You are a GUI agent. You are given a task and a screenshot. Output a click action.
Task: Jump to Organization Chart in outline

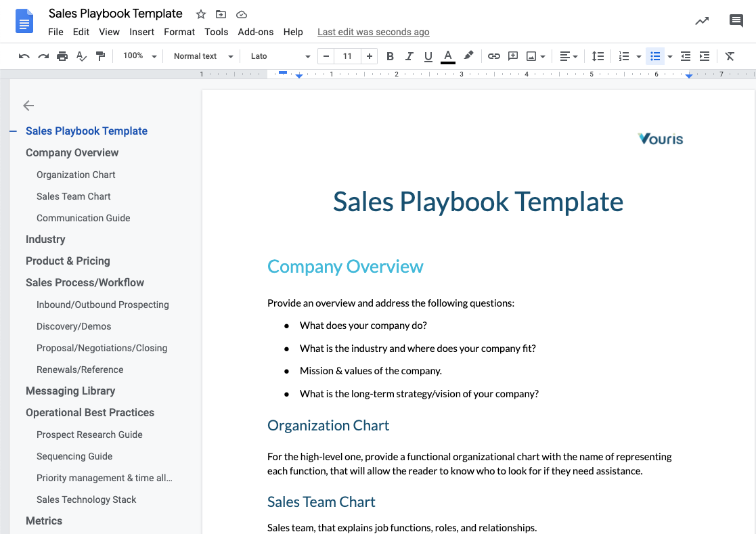tap(76, 175)
